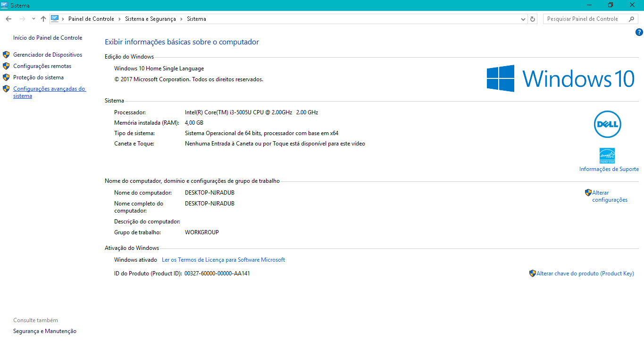
Task: Click the computer icon in address bar
Action: [x=55, y=19]
